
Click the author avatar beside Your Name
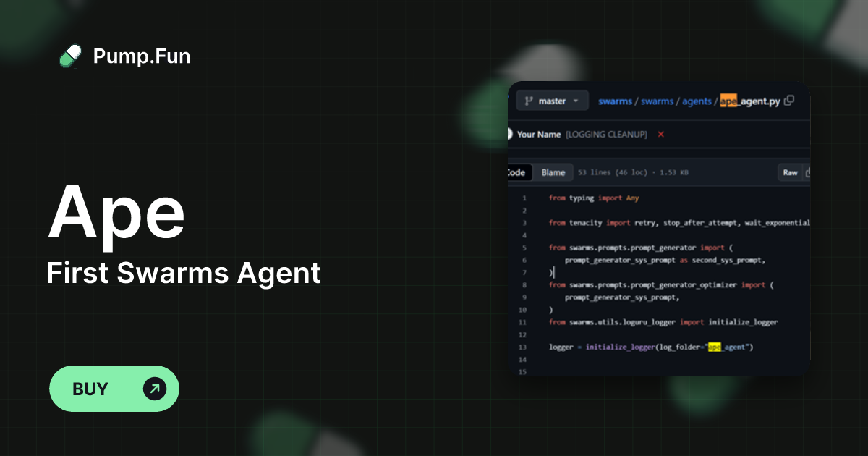pyautogui.click(x=511, y=134)
